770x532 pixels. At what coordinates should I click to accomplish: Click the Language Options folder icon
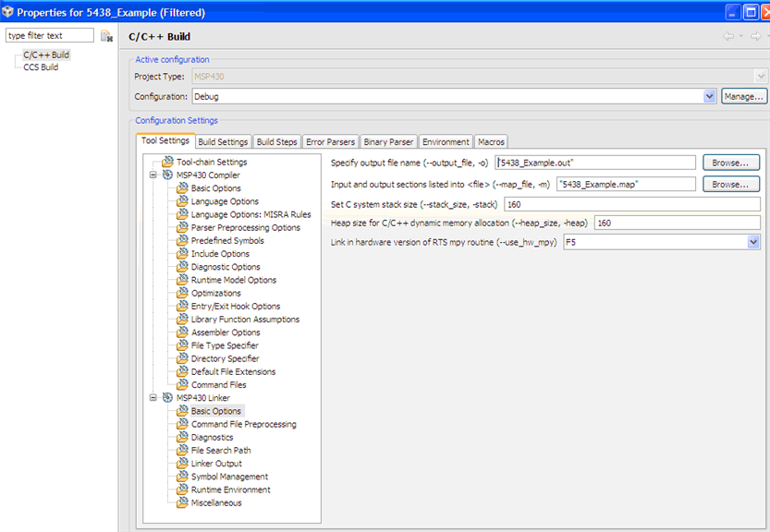(x=183, y=201)
